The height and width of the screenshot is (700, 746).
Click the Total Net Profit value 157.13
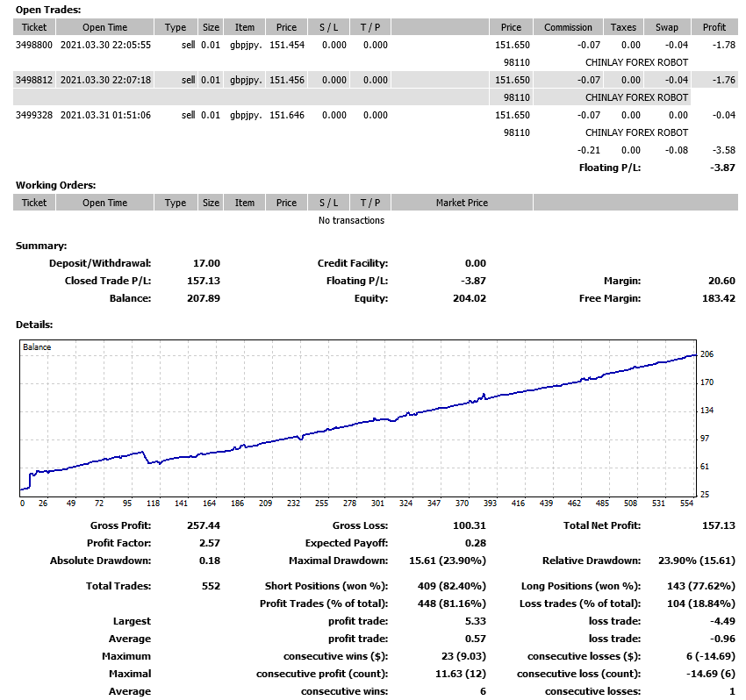pyautogui.click(x=716, y=525)
